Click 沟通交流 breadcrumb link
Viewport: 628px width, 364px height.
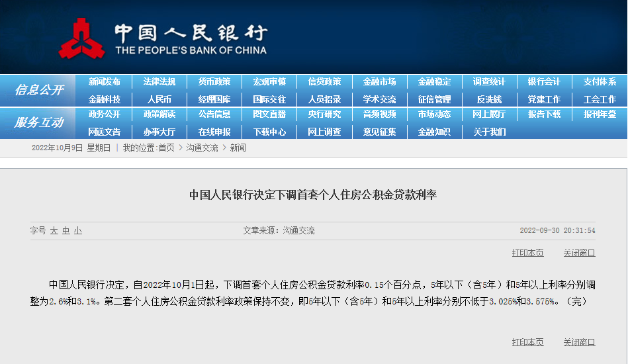click(202, 148)
